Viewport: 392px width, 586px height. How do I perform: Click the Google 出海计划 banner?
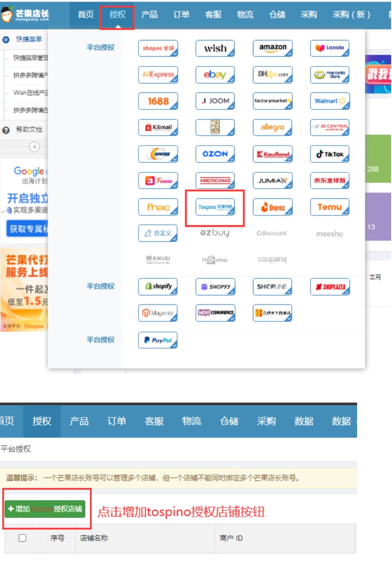pos(24,200)
